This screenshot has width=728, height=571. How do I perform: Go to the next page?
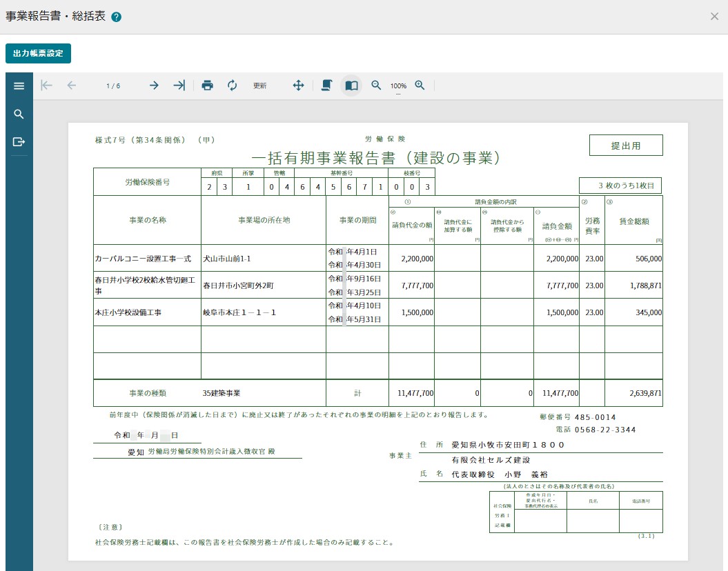154,86
